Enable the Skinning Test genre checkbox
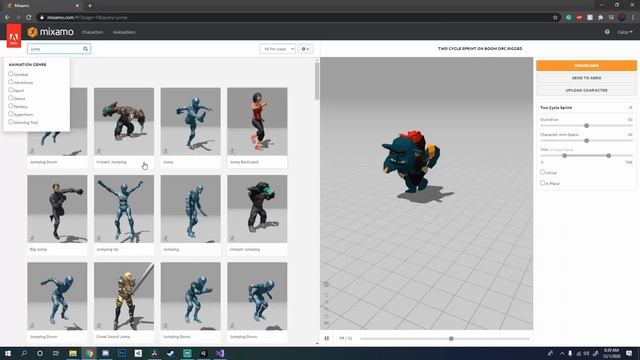Image resolution: width=640 pixels, height=360 pixels. pos(11,122)
